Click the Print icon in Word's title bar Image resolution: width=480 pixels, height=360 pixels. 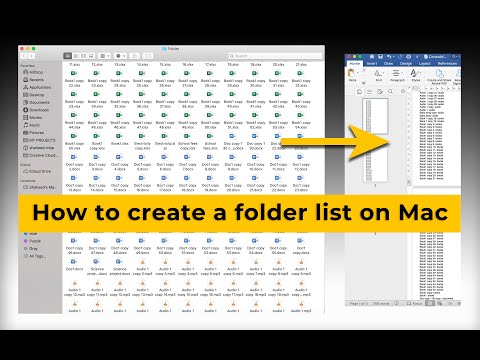[409, 57]
